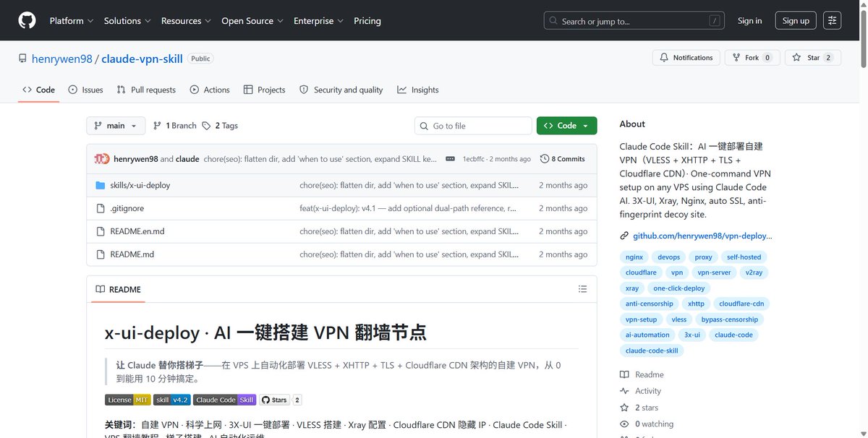Open the 1 Branch link
Image resolution: width=868 pixels, height=438 pixels.
pos(174,126)
